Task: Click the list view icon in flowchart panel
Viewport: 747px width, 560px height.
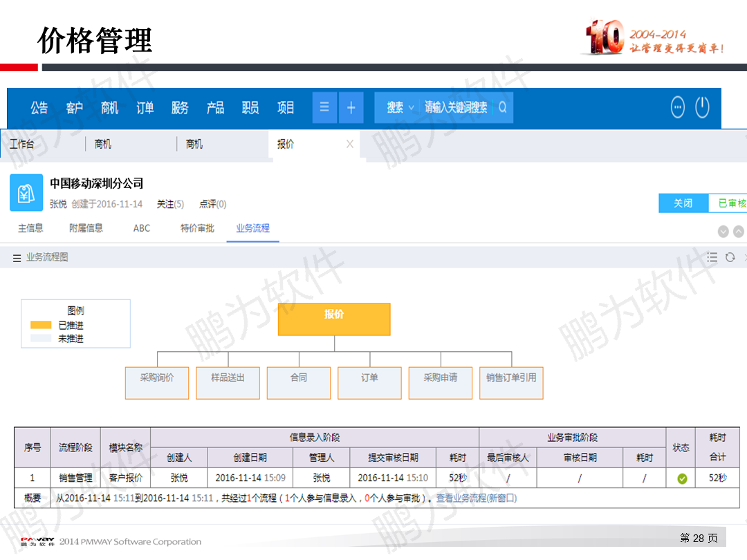Action: pos(712,258)
